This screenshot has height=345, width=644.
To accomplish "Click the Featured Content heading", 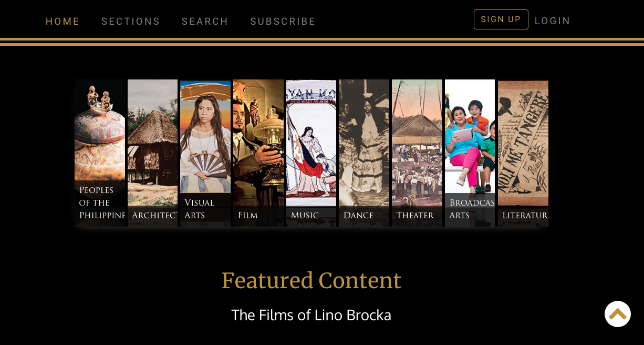I will (311, 280).
